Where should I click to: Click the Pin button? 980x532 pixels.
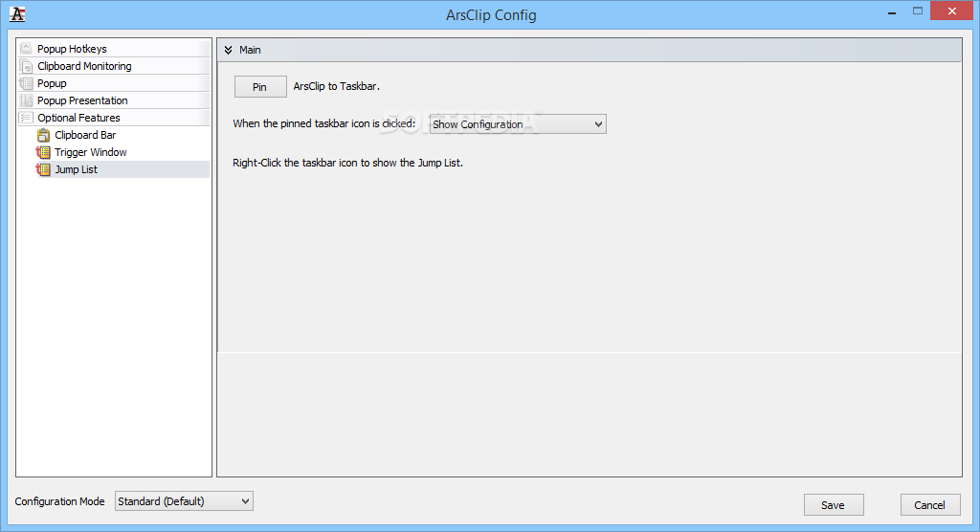click(260, 87)
